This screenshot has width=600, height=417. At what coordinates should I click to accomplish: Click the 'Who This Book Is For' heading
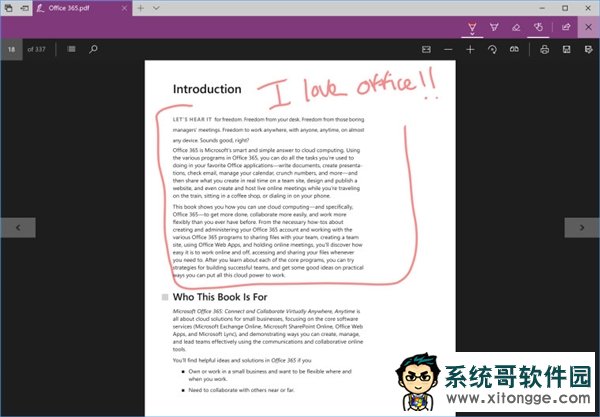coord(220,297)
